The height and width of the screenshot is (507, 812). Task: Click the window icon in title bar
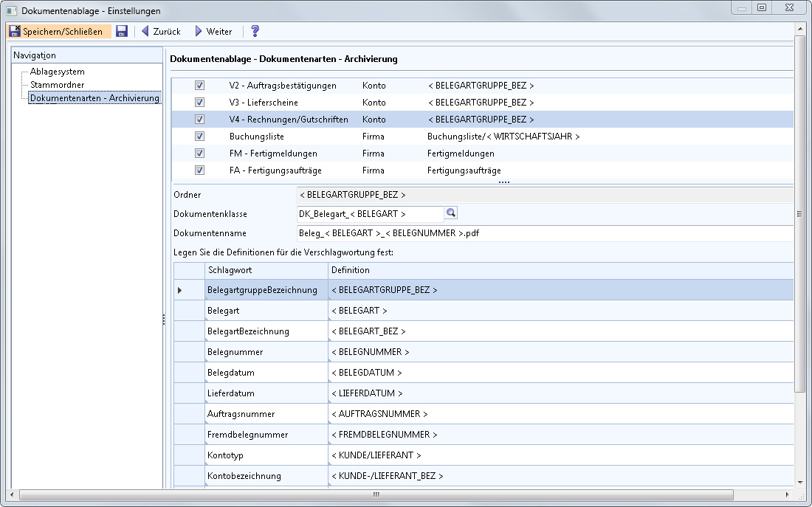pyautogui.click(x=12, y=11)
